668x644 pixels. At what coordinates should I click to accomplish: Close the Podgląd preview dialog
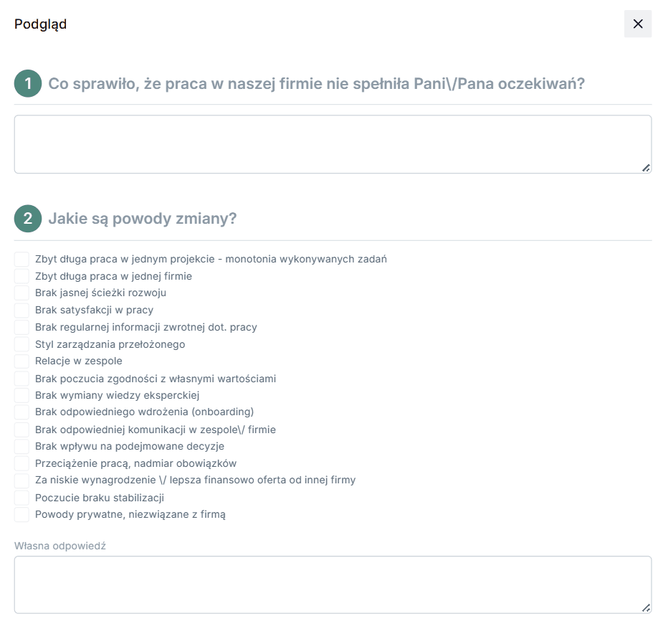tap(637, 24)
